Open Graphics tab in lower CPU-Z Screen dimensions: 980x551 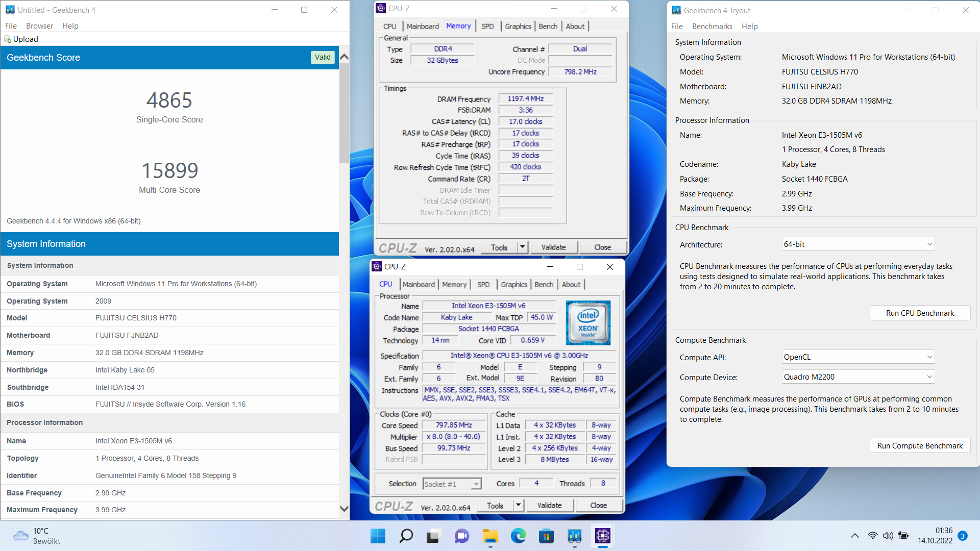(514, 285)
